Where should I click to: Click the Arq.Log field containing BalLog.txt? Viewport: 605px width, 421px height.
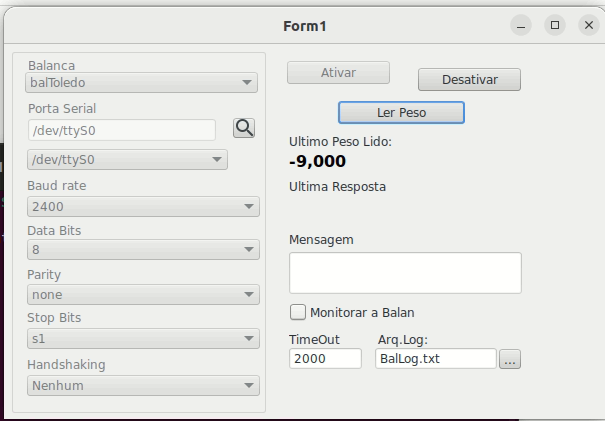(436, 359)
